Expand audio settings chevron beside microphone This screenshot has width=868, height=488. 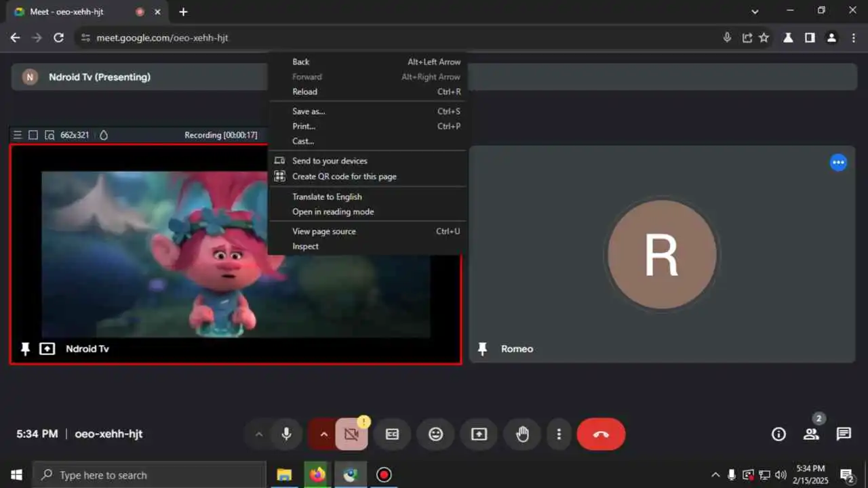[x=258, y=434]
